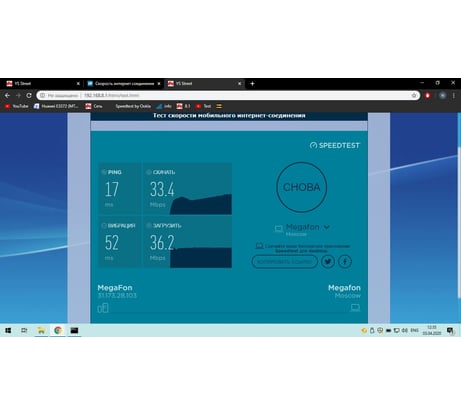Switch to the first YS Street tab
Image resolution: width=461 pixels, height=415 pixels.
click(43, 84)
